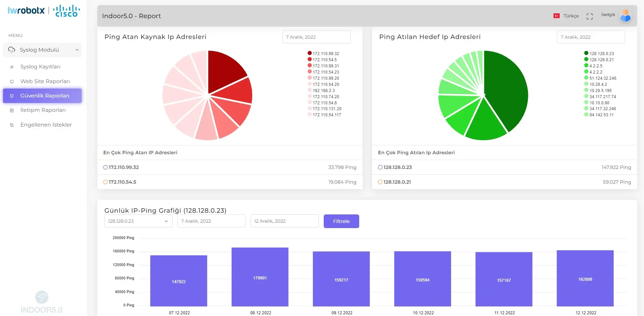
Task: Select the radio circle beside 128.128.0.21
Action: 380,182
